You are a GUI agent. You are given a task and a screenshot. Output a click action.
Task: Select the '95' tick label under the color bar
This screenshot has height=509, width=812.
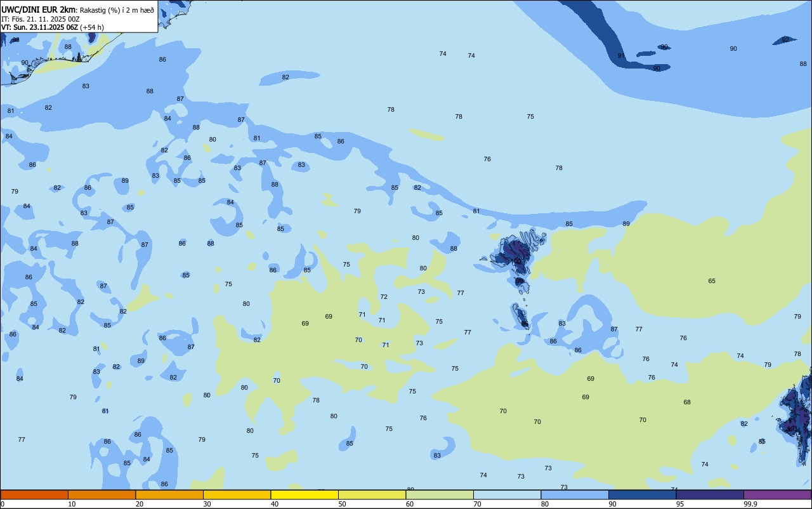[x=680, y=504]
